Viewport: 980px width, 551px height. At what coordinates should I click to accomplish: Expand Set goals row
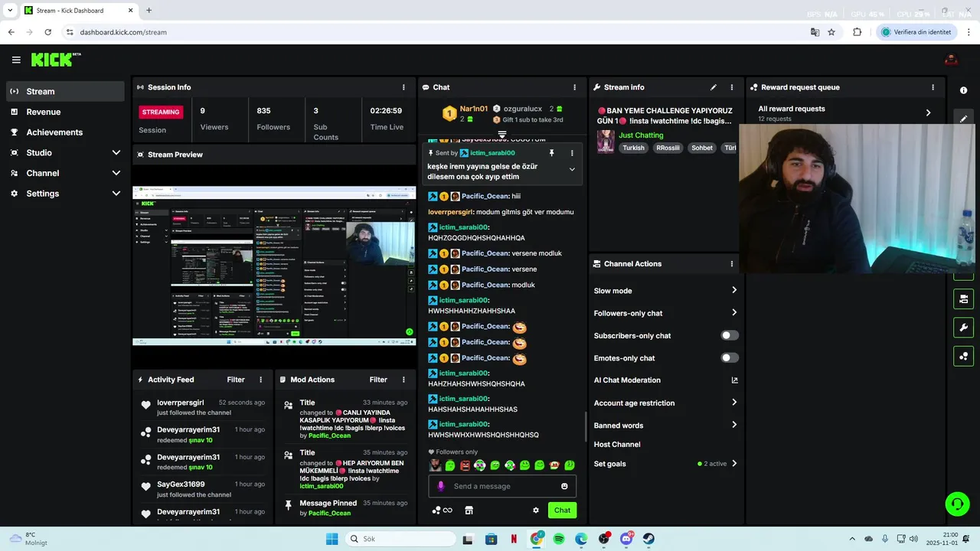click(665, 464)
